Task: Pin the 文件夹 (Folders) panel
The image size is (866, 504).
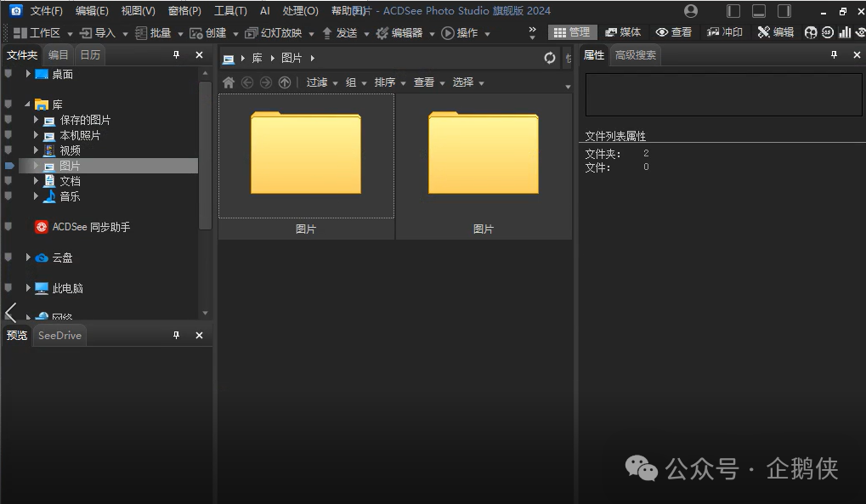Action: point(177,54)
